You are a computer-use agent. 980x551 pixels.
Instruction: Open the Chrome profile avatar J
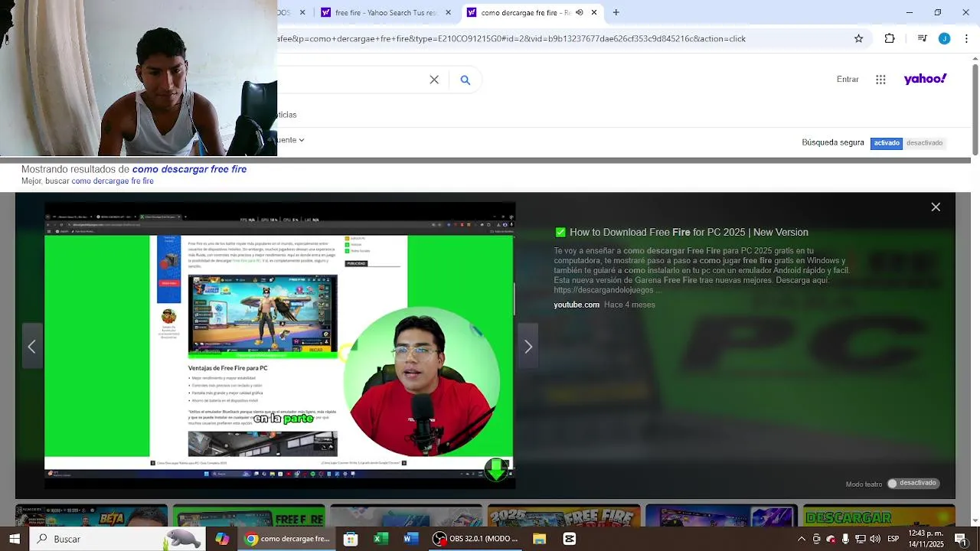point(944,38)
